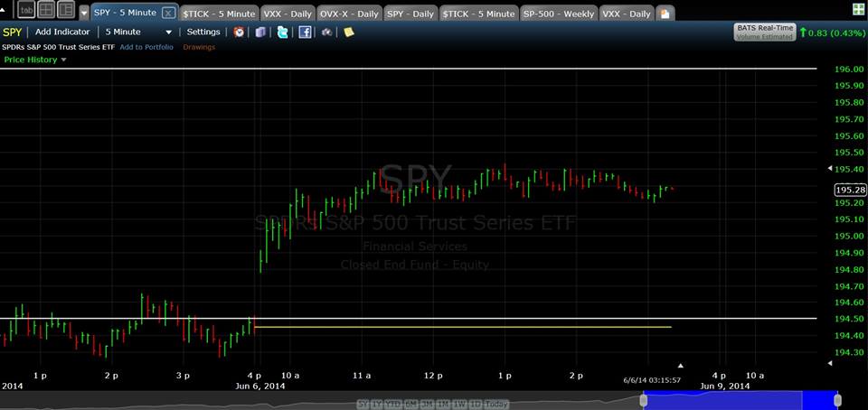Close the SPY - 5 Minute tab
Screen dimensions: 868x410
(168, 13)
